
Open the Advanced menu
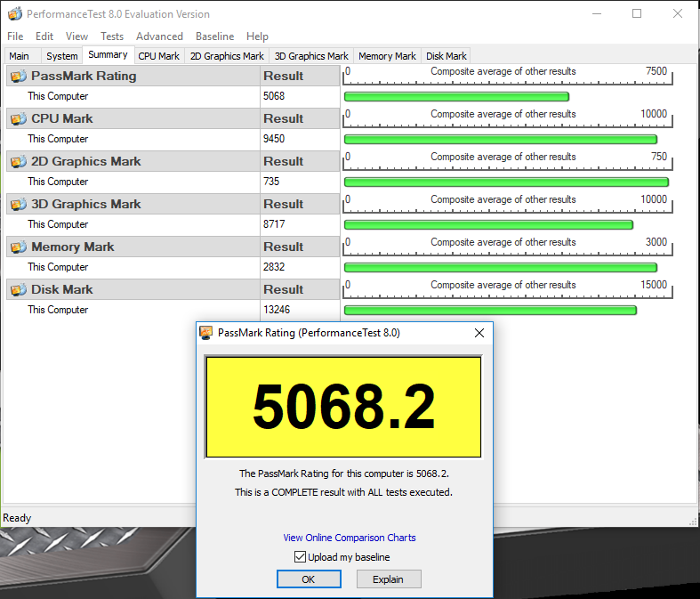(159, 36)
